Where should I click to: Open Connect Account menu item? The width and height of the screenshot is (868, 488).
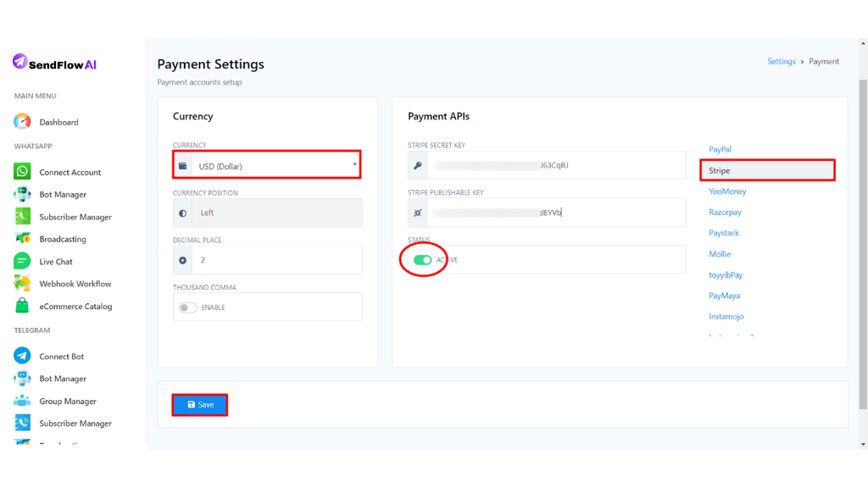[70, 172]
